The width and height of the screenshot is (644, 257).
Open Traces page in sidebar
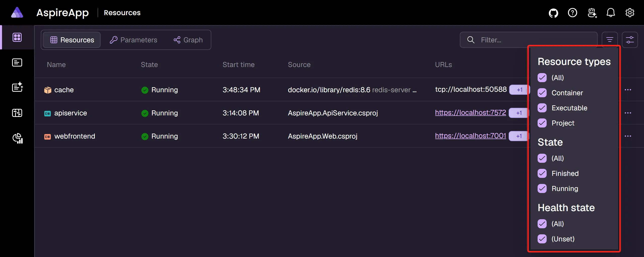(17, 113)
